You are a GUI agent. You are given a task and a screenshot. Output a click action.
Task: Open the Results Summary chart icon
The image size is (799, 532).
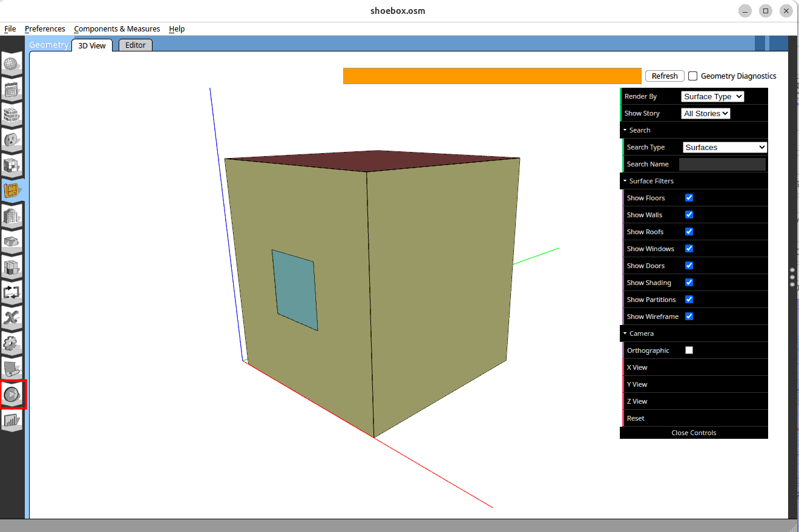tap(12, 420)
